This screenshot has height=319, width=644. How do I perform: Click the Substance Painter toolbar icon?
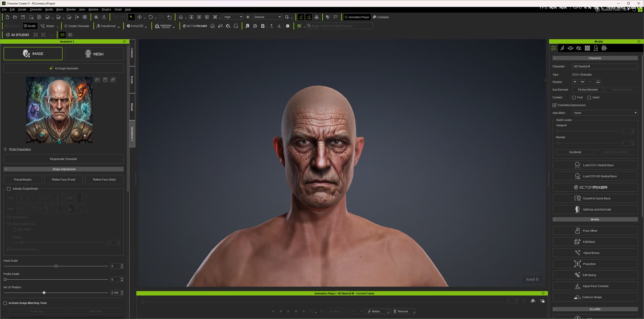(x=163, y=26)
